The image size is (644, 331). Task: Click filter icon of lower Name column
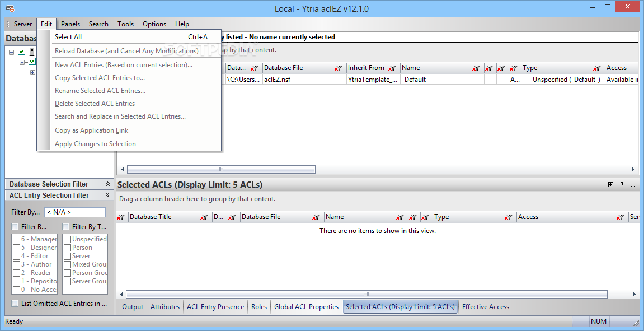point(400,217)
